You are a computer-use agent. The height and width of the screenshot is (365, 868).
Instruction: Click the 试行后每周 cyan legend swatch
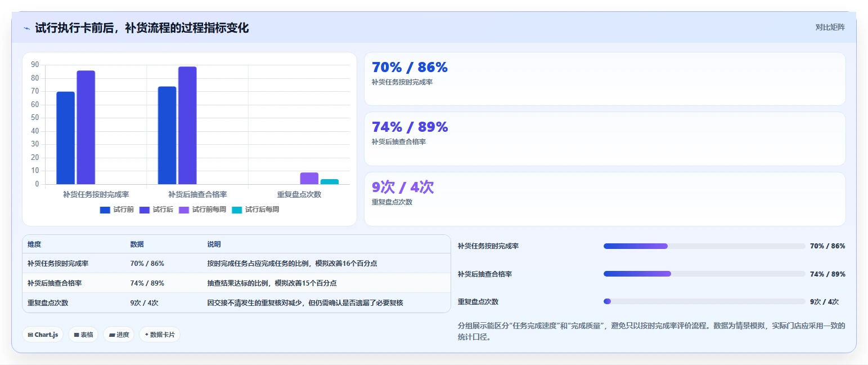(x=237, y=210)
